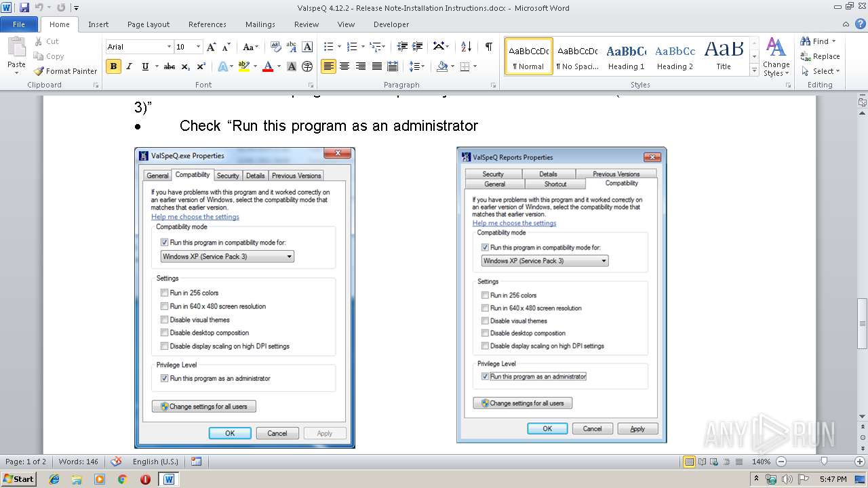Click the red font color swatch
This screenshot has width=868, height=488.
pos(267,66)
